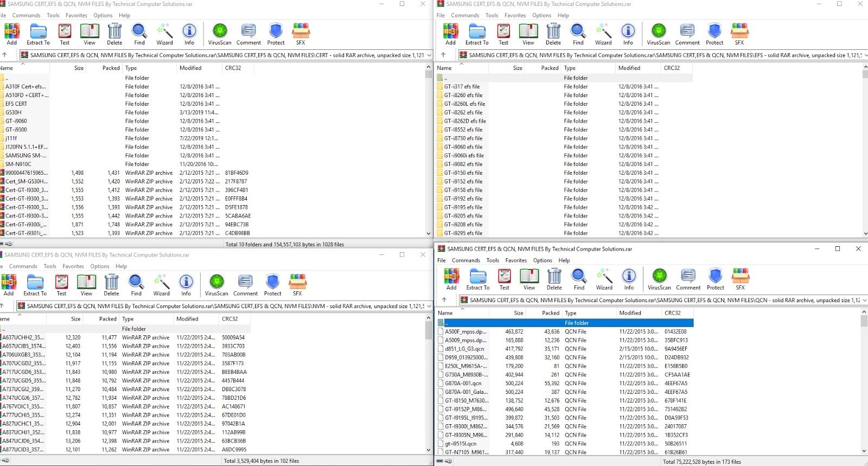This screenshot has height=466, width=868.
Task: Select the Cert_SM-G530H archive row
Action: [127, 181]
